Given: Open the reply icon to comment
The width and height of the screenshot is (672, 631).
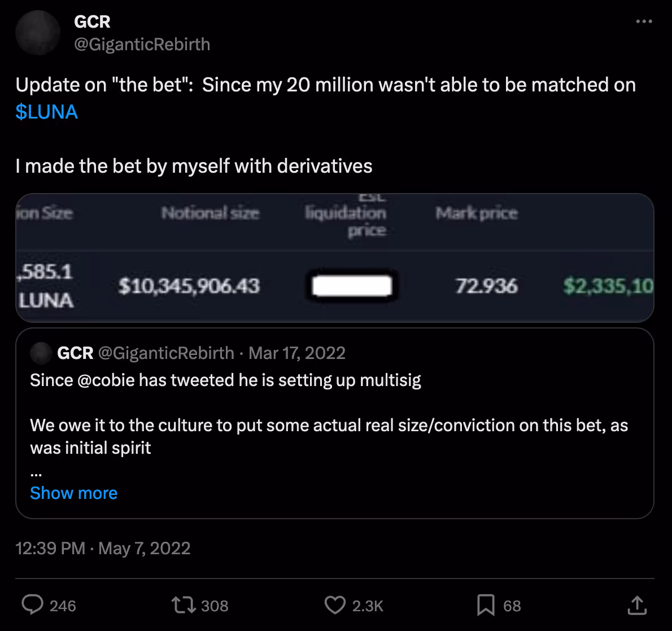Looking at the screenshot, I should click(x=32, y=605).
